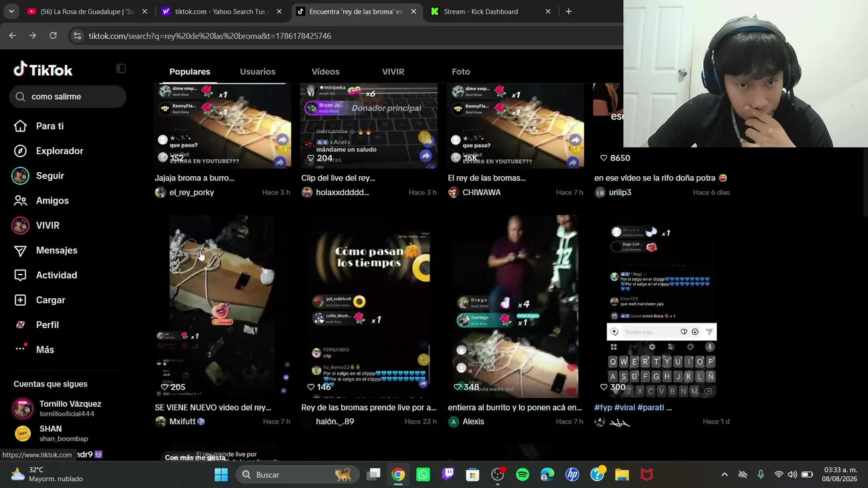Click the browser address bar URL
Image resolution: width=868 pixels, height=488 pixels.
[x=210, y=36]
